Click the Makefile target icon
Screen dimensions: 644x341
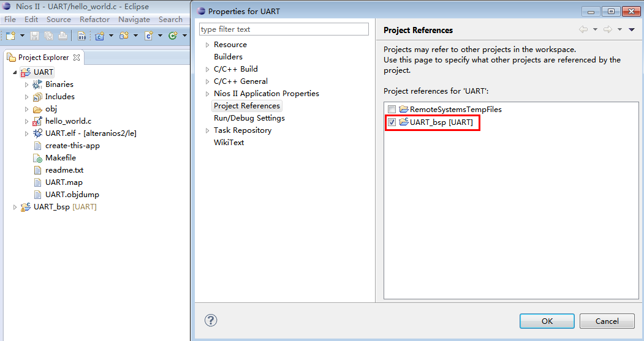point(37,158)
